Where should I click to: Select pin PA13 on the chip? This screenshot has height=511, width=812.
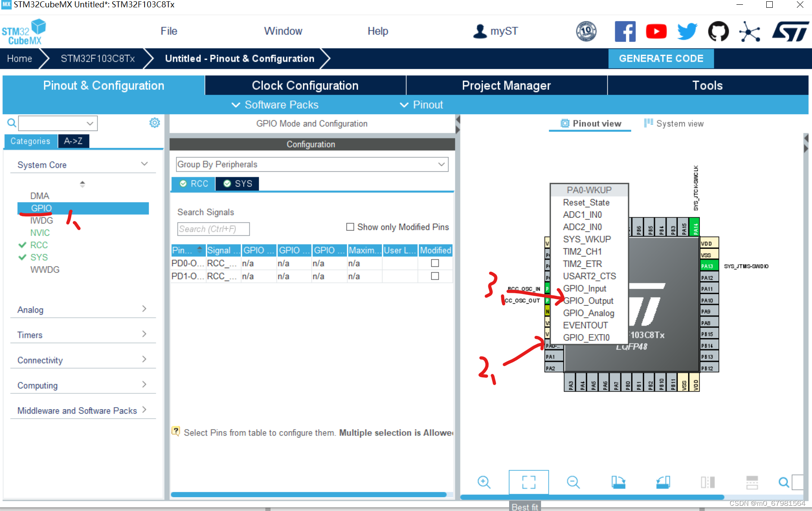point(709,266)
